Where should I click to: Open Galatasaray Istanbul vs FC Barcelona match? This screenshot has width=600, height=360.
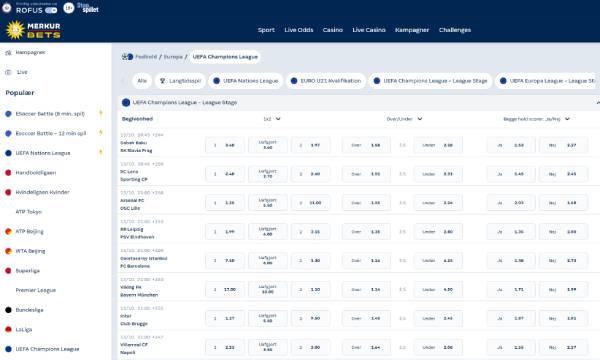(x=143, y=262)
